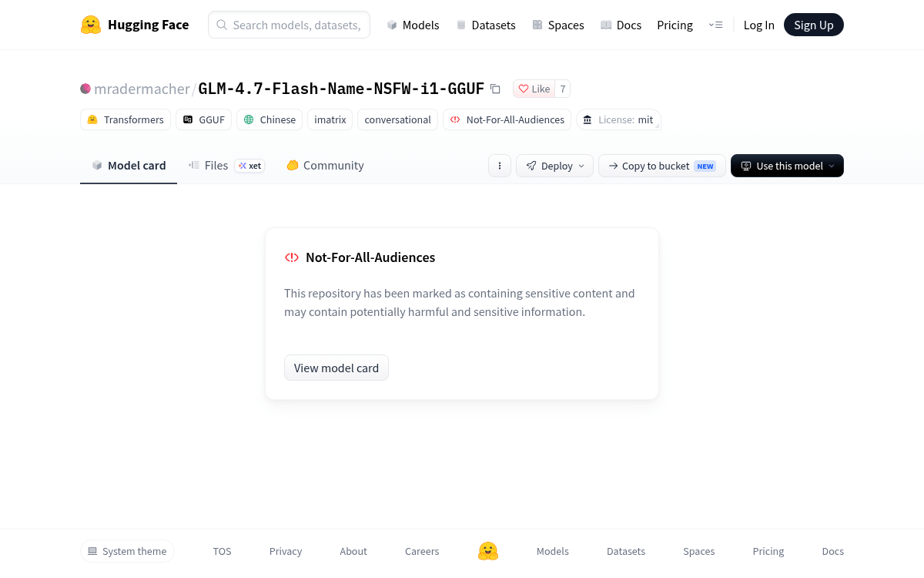This screenshot has width=924, height=578.
Task: Open the Use this model dropdown
Action: pyautogui.click(x=787, y=166)
